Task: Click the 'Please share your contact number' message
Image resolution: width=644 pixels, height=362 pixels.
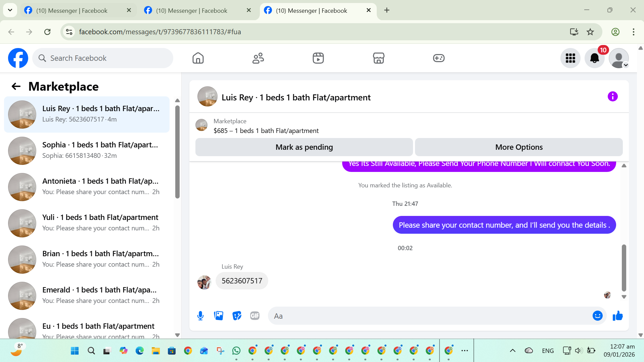Action: click(x=504, y=225)
